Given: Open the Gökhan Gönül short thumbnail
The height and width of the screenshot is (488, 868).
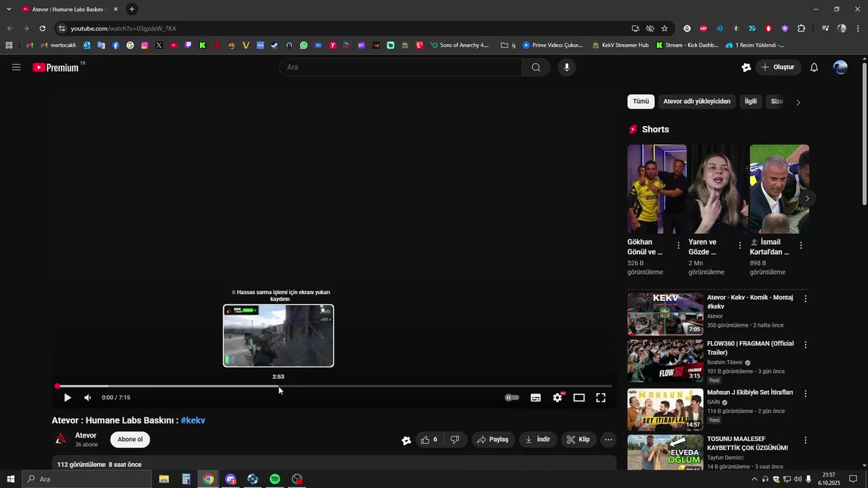Looking at the screenshot, I should point(657,189).
